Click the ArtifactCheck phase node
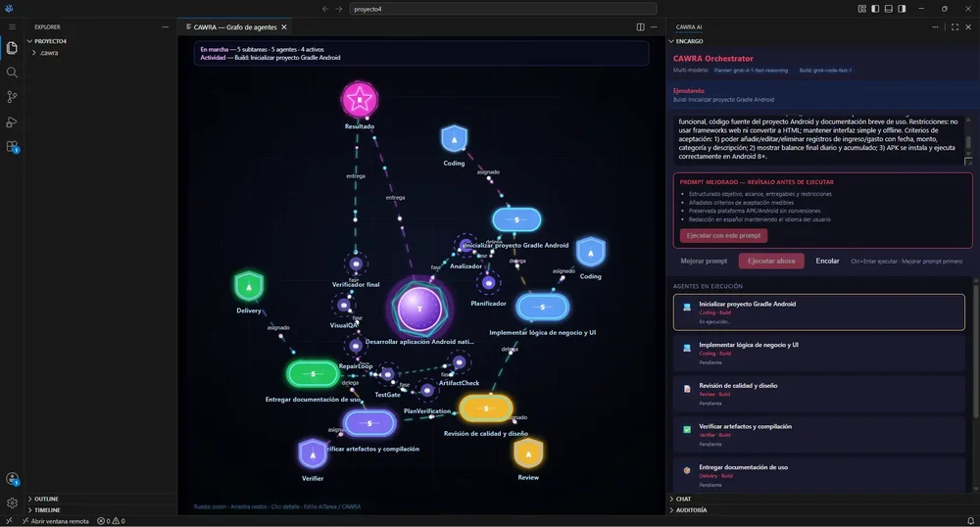 pyautogui.click(x=460, y=362)
